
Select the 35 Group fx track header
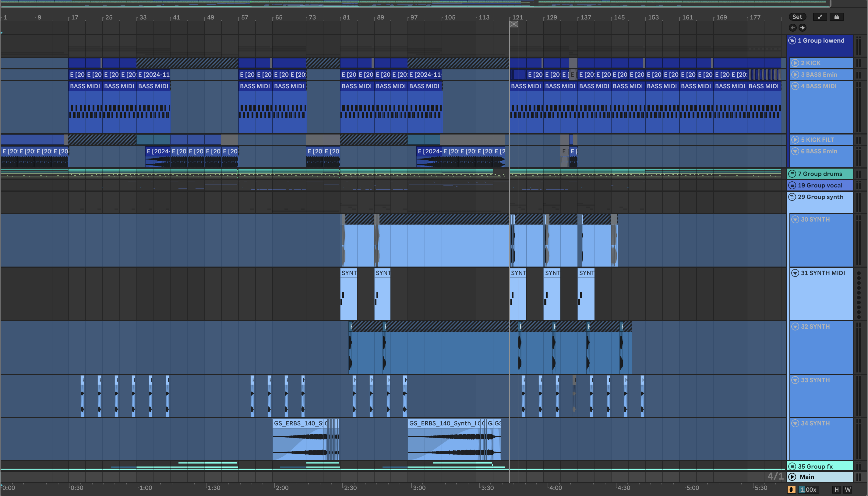click(822, 466)
